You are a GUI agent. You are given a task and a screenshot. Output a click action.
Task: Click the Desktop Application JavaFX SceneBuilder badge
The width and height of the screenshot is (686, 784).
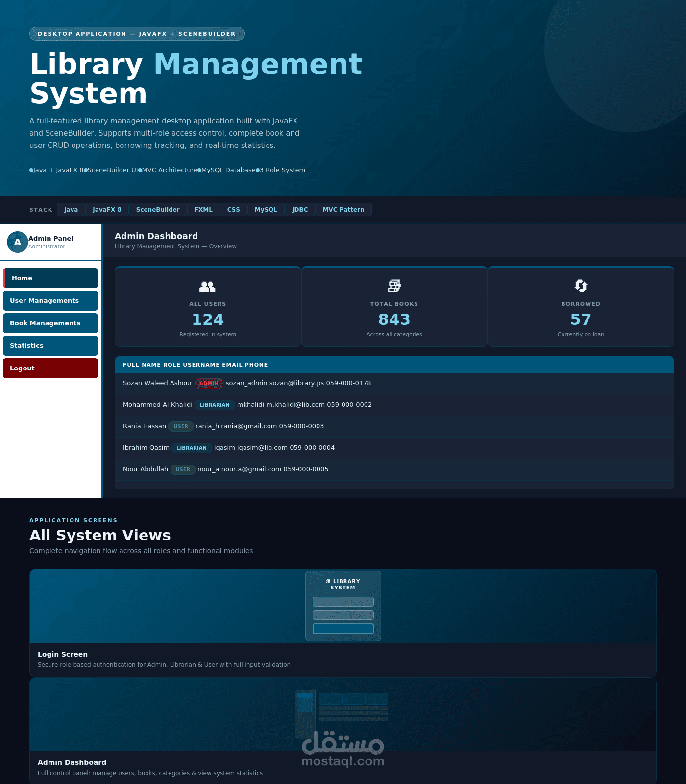tap(137, 34)
